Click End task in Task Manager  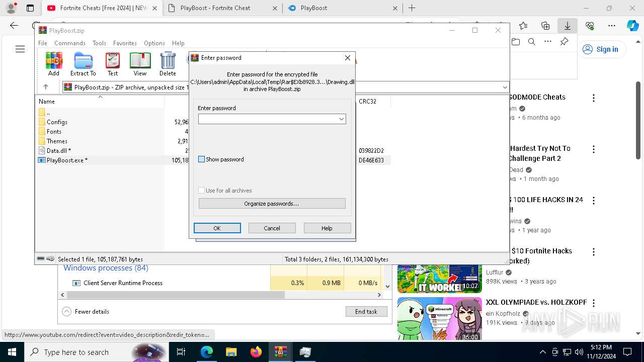(366, 312)
